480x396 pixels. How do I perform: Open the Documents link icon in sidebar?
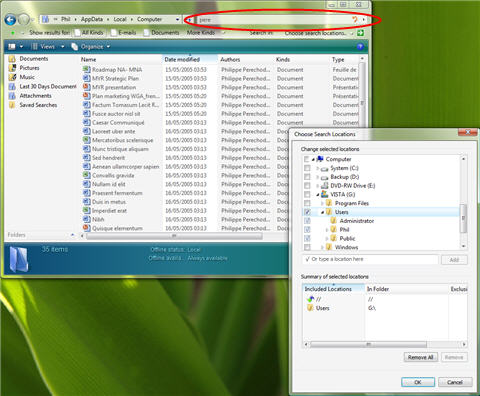pos(12,59)
